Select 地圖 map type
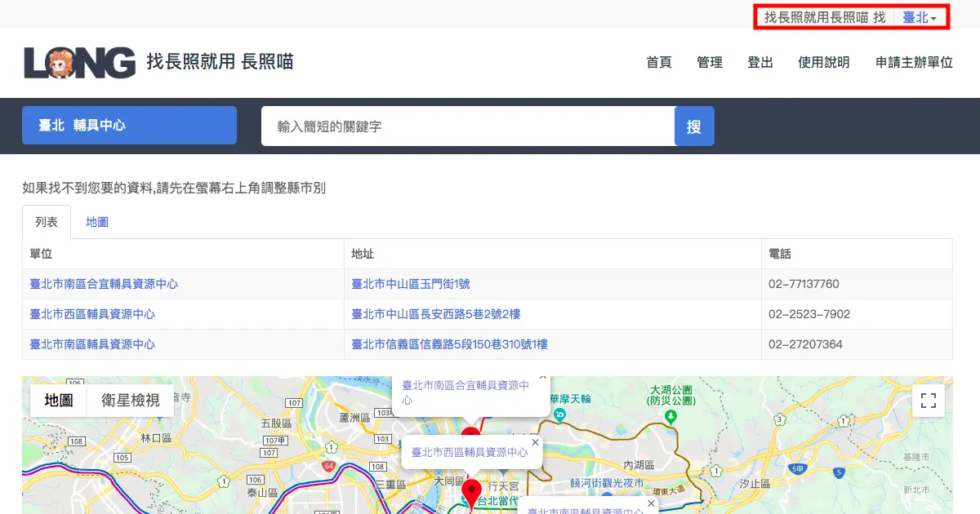This screenshot has width=980, height=514. [59, 401]
